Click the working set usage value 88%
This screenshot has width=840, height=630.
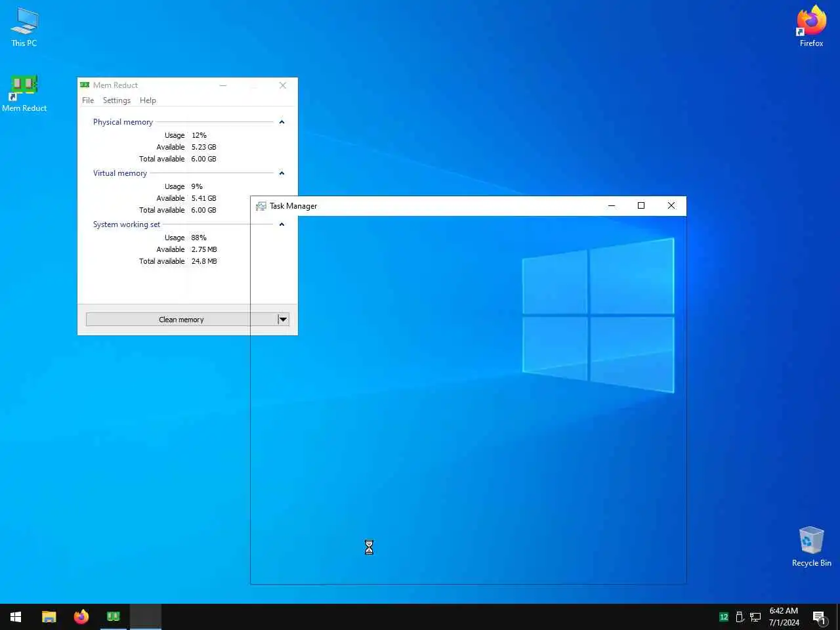[199, 238]
